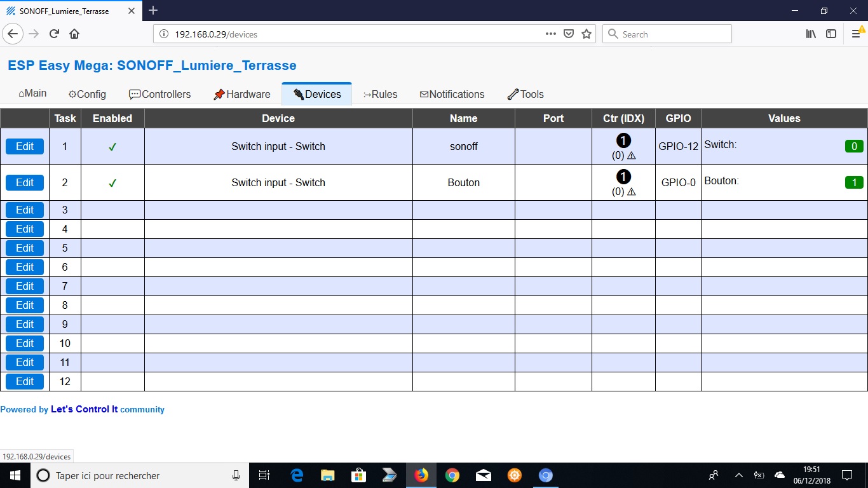Open the Firefox Library icon
Image resolution: width=868 pixels, height=488 pixels.
[x=811, y=34]
